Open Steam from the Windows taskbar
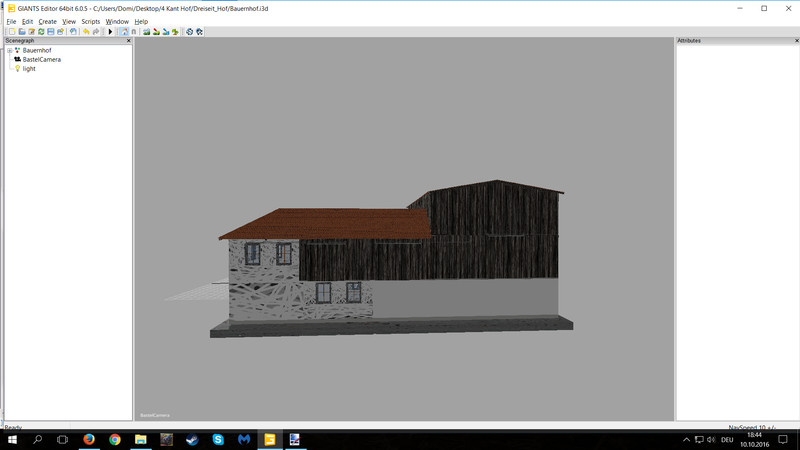 coord(192,439)
